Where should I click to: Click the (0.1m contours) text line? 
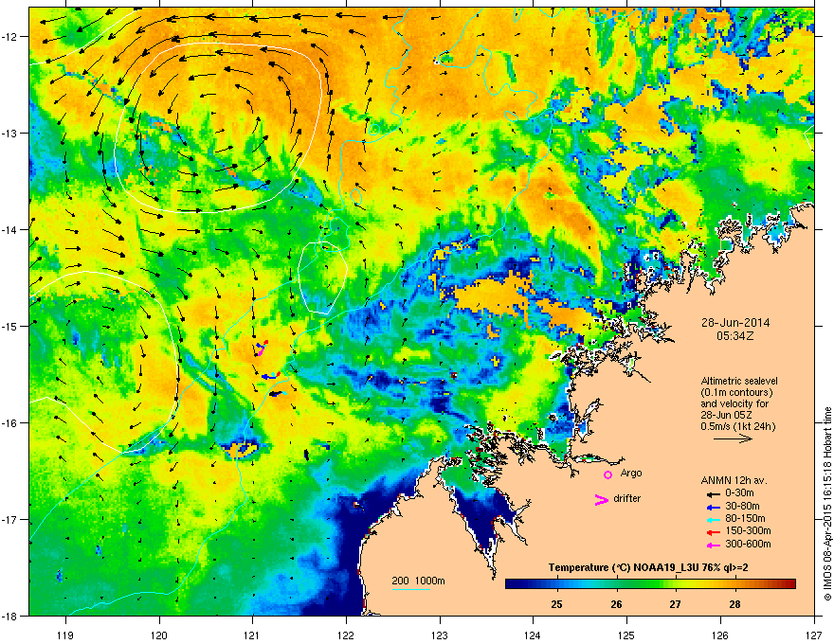[x=736, y=393]
